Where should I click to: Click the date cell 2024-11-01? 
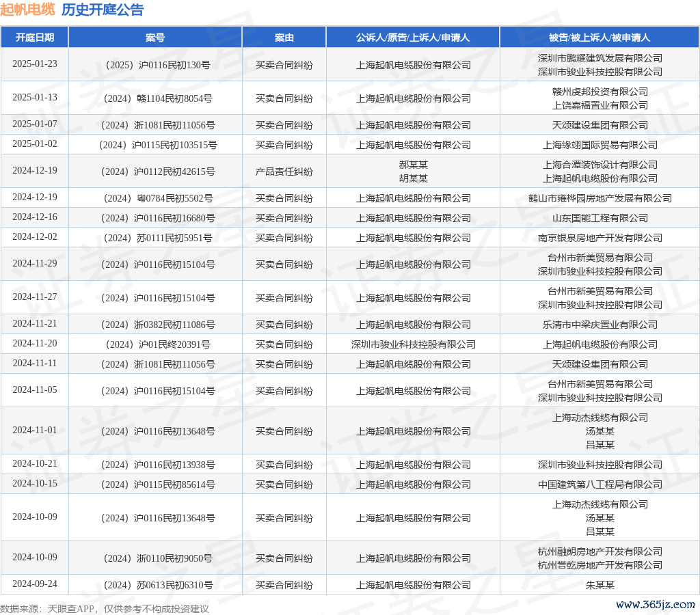tap(35, 430)
